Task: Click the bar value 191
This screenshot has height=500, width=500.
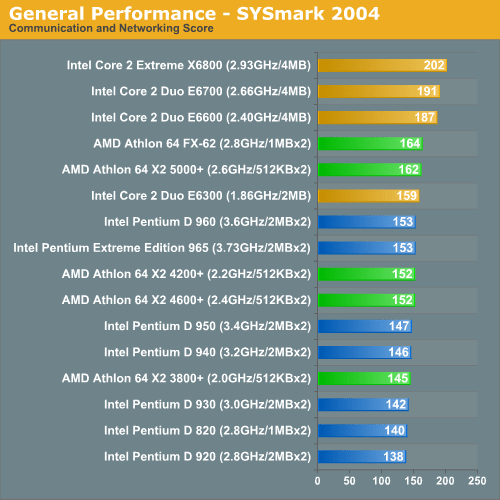Action: tap(427, 91)
